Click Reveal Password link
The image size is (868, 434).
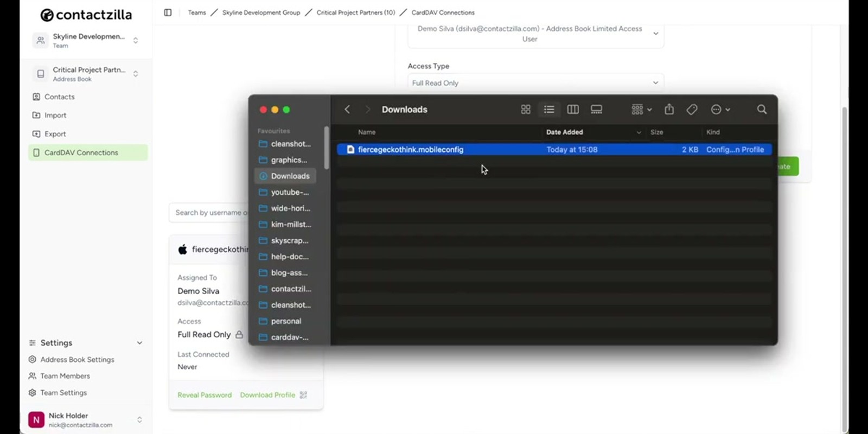[205, 395]
